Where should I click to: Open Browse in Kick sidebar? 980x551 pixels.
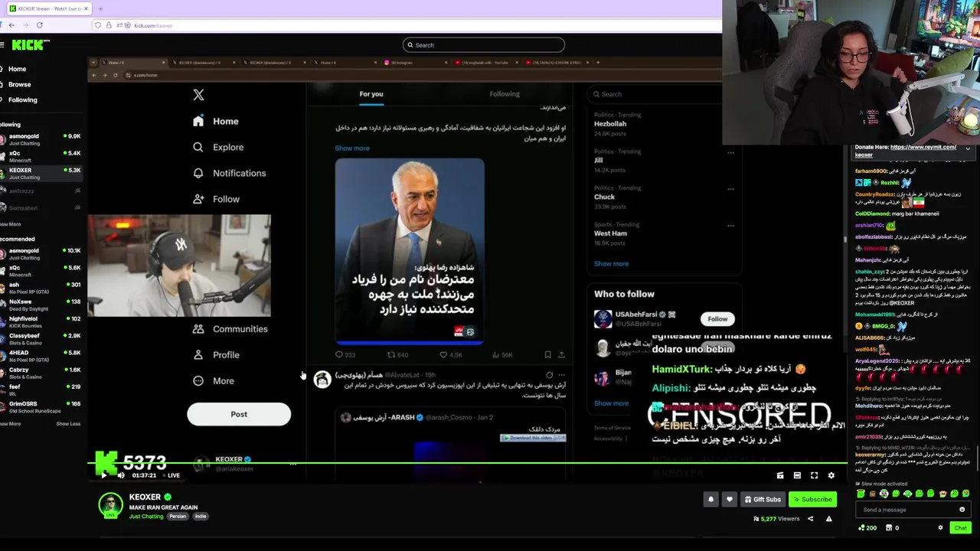(x=19, y=84)
